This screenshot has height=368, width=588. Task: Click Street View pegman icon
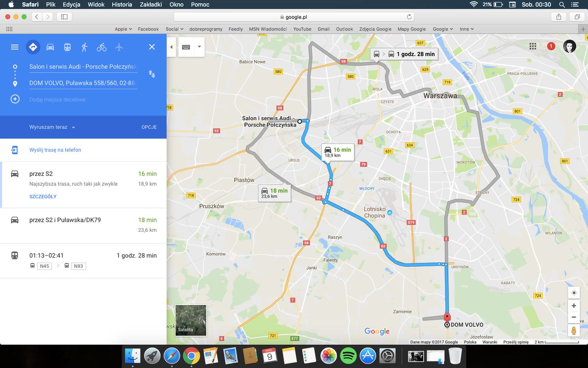click(x=574, y=330)
